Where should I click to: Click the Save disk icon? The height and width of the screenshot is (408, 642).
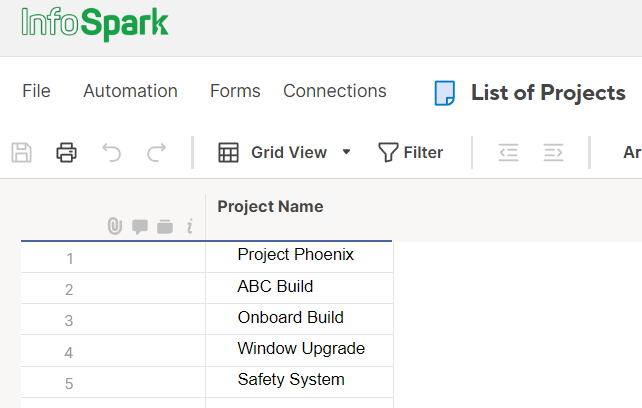pyautogui.click(x=21, y=152)
